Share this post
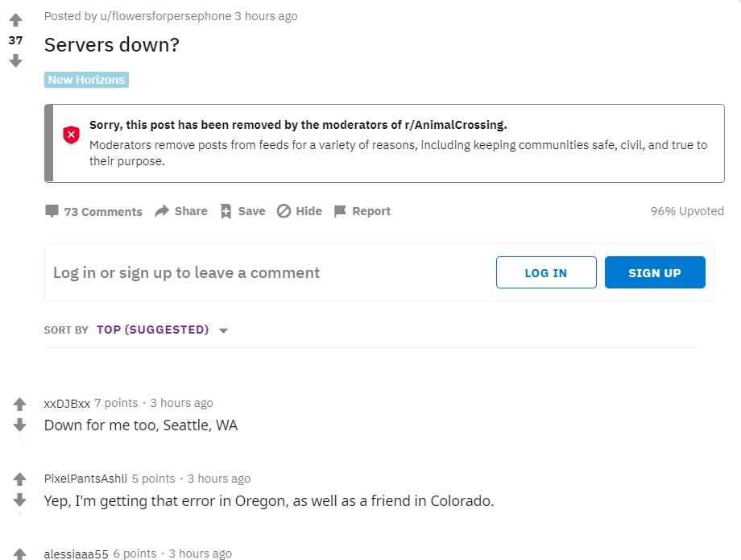The image size is (741, 560). click(181, 211)
